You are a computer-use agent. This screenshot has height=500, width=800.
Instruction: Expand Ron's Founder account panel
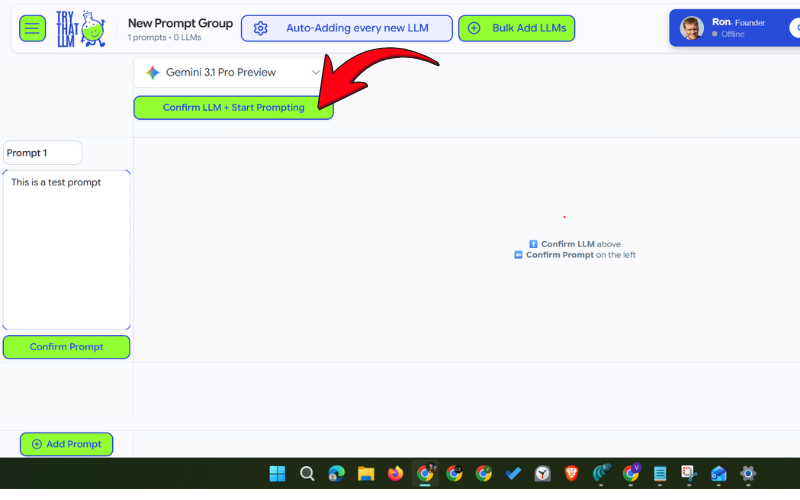(740, 27)
